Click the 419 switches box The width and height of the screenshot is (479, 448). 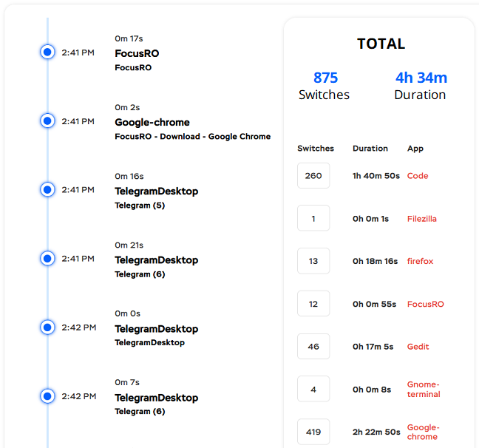click(313, 432)
